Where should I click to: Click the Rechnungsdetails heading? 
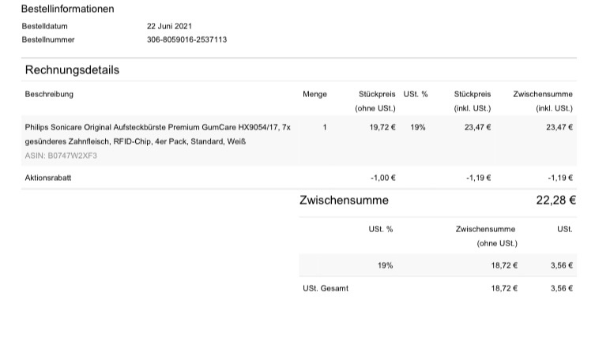[x=72, y=69]
